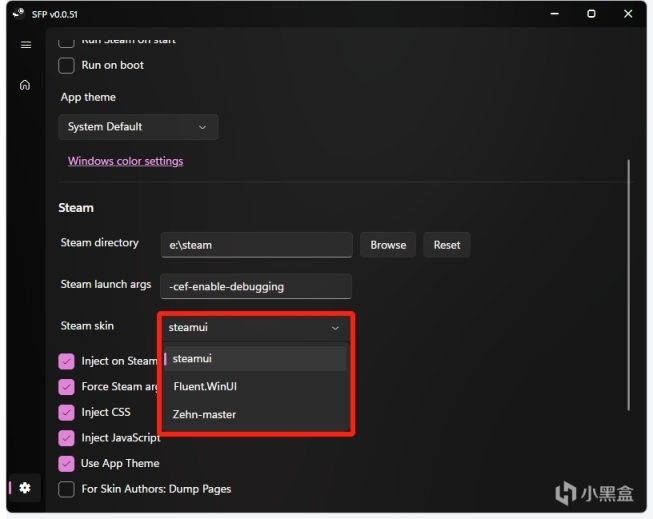Enable For Skin Authors: Dump Pages

66,489
